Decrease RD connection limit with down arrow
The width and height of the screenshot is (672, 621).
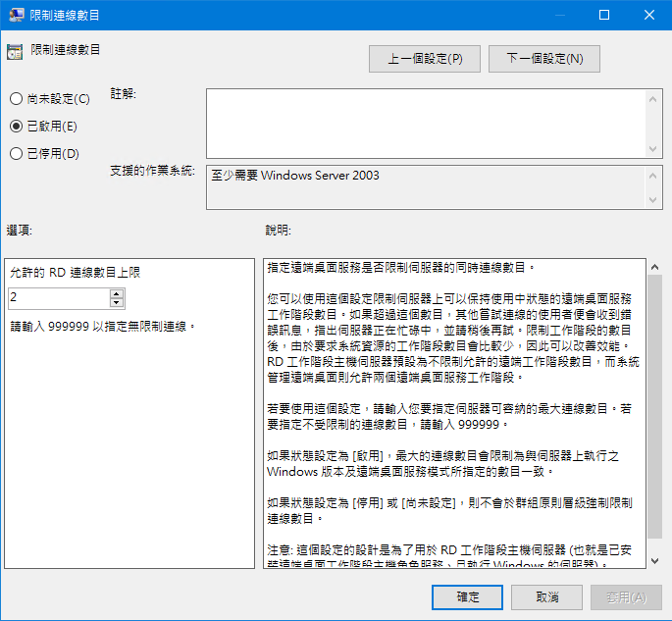coord(117,302)
